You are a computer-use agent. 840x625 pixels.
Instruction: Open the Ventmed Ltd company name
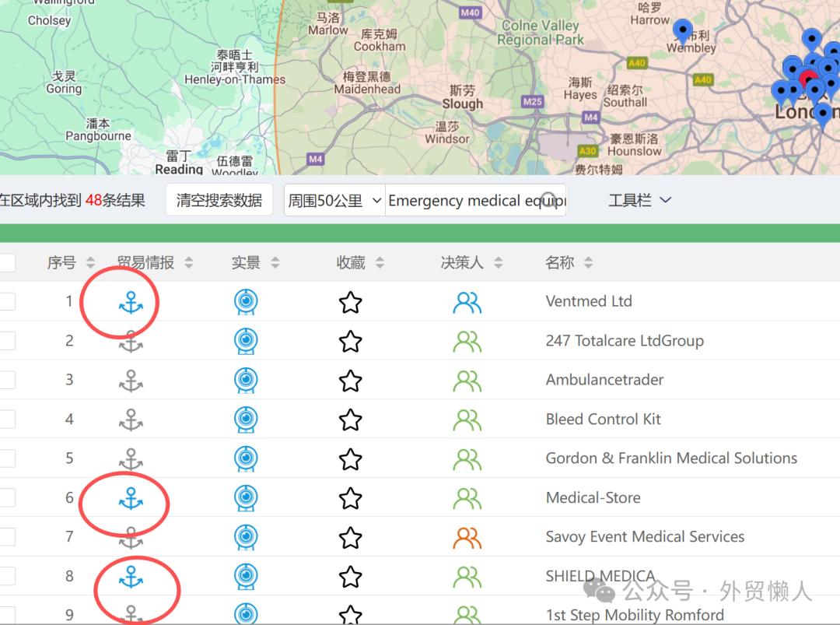click(589, 301)
